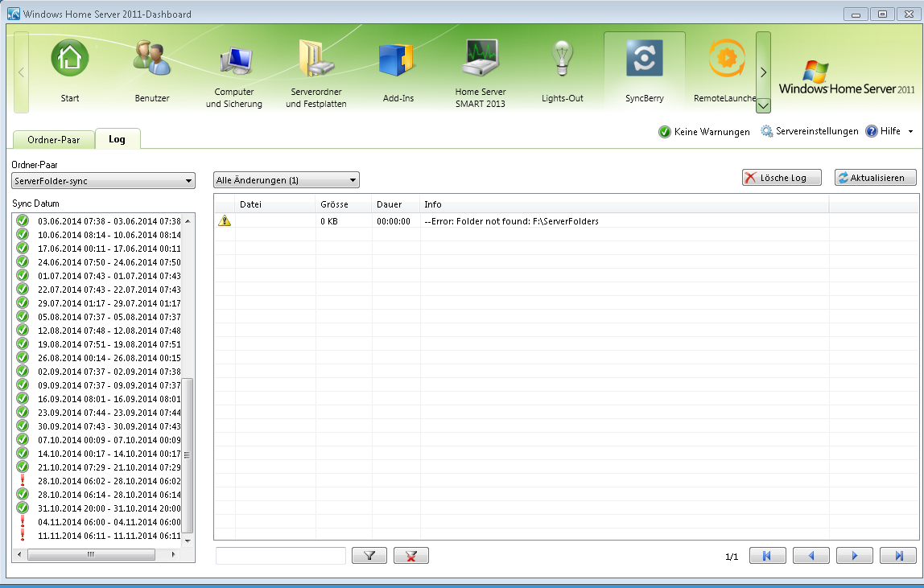Select the Log tab

tap(117, 139)
